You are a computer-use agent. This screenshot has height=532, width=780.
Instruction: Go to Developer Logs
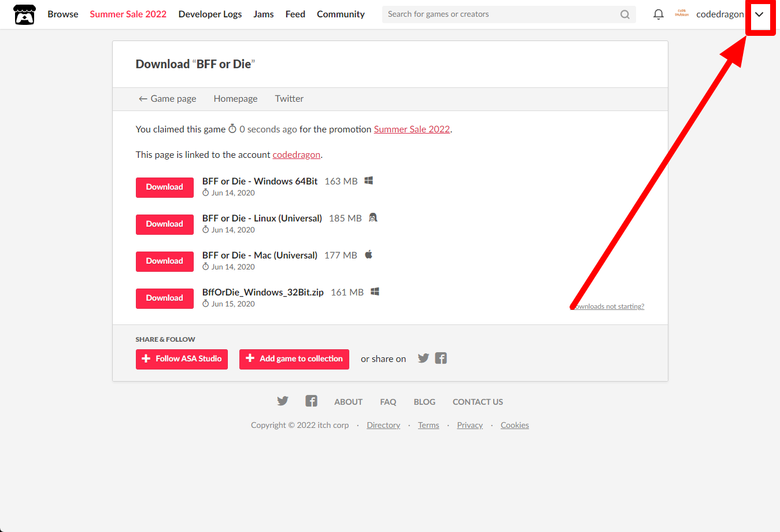[x=210, y=14]
